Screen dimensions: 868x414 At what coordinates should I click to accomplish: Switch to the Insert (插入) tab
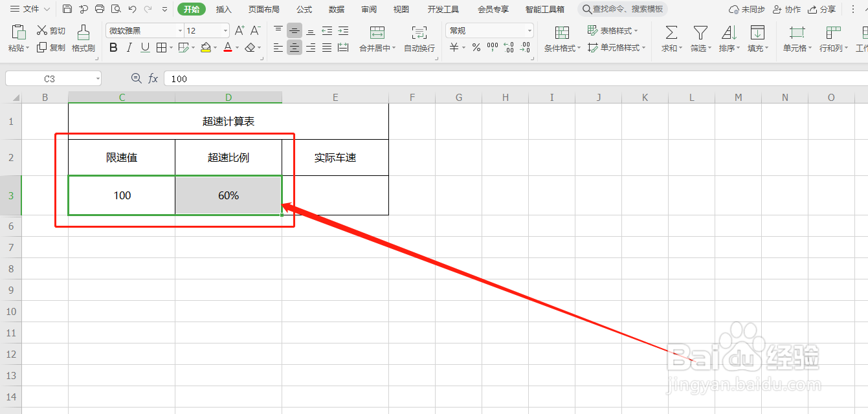click(x=224, y=9)
